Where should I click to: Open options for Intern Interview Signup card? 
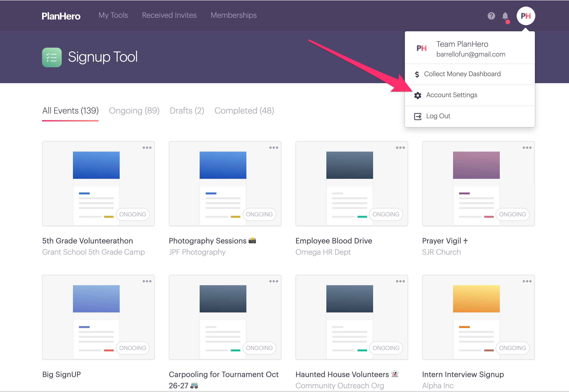527,281
